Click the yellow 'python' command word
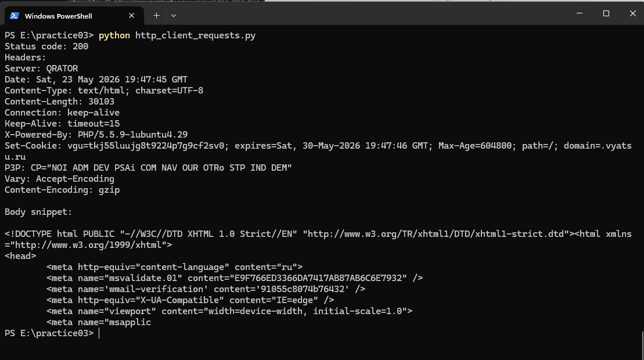Image resolution: width=644 pixels, height=360 pixels. click(114, 35)
